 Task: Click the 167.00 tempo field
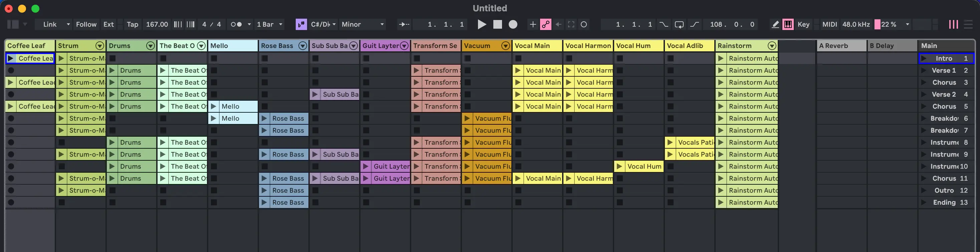(x=157, y=24)
